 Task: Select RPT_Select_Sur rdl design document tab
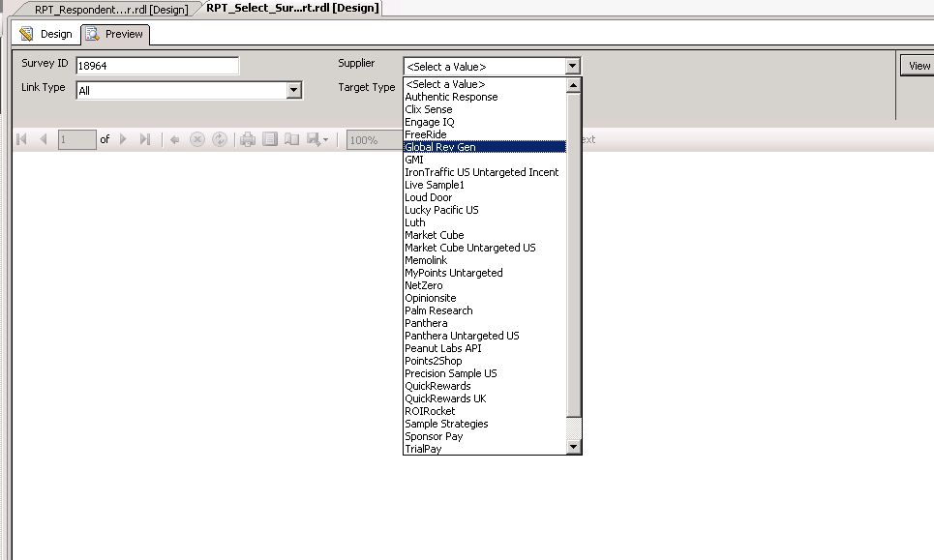(292, 9)
